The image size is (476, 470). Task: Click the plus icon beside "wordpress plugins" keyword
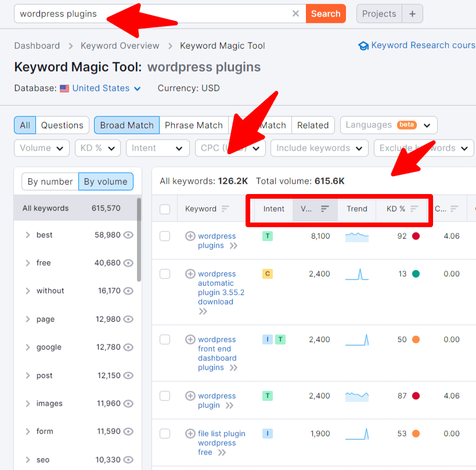[190, 236]
